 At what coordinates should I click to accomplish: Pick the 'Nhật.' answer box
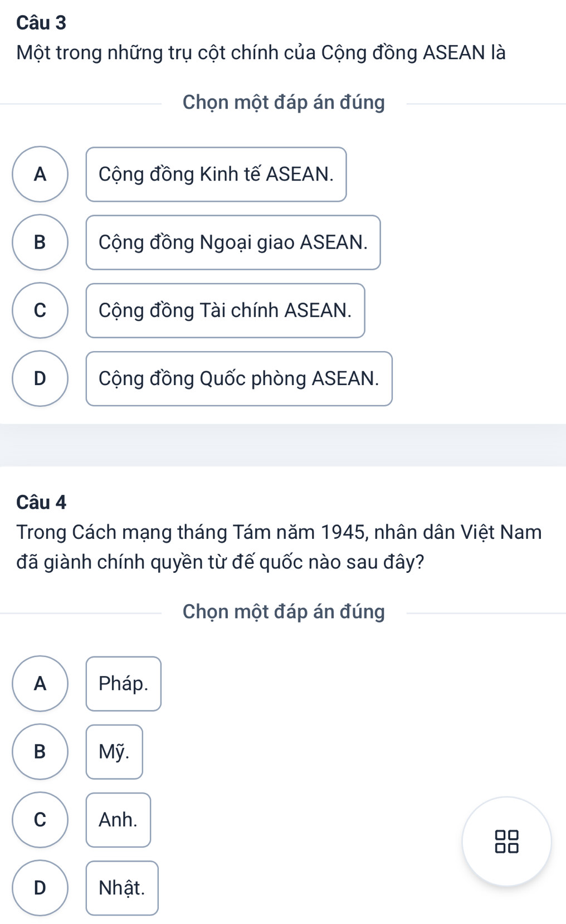[x=122, y=888]
